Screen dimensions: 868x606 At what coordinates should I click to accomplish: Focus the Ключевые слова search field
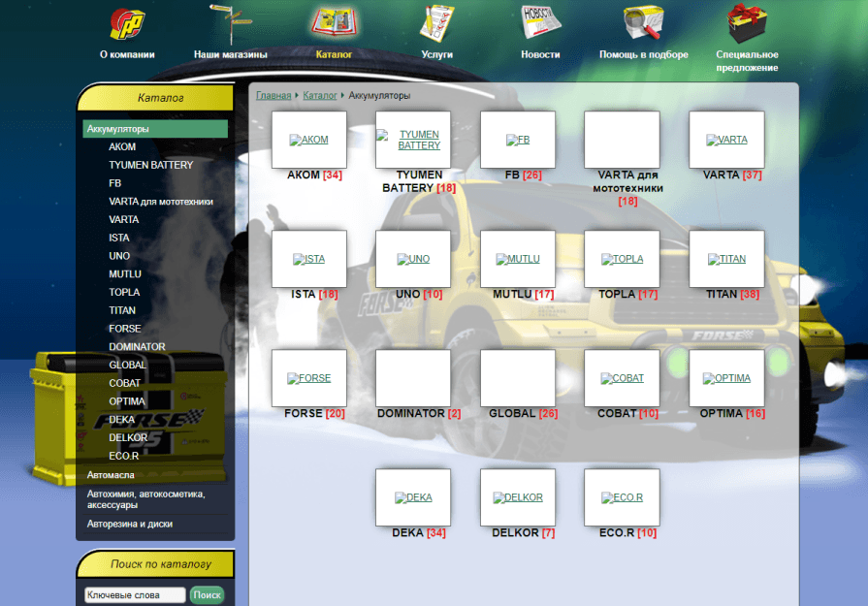(135, 595)
